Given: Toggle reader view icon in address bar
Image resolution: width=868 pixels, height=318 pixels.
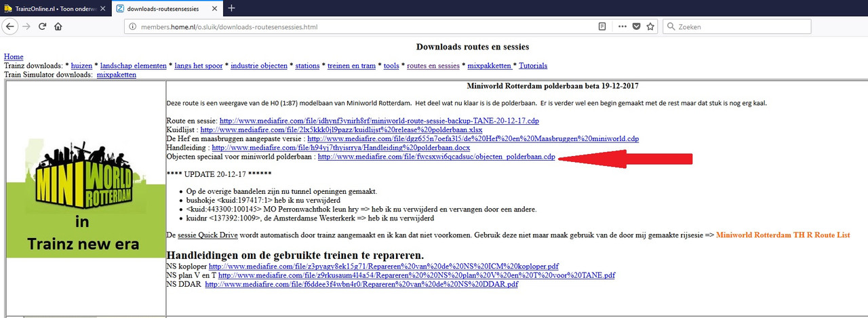Looking at the screenshot, I should (x=602, y=26).
